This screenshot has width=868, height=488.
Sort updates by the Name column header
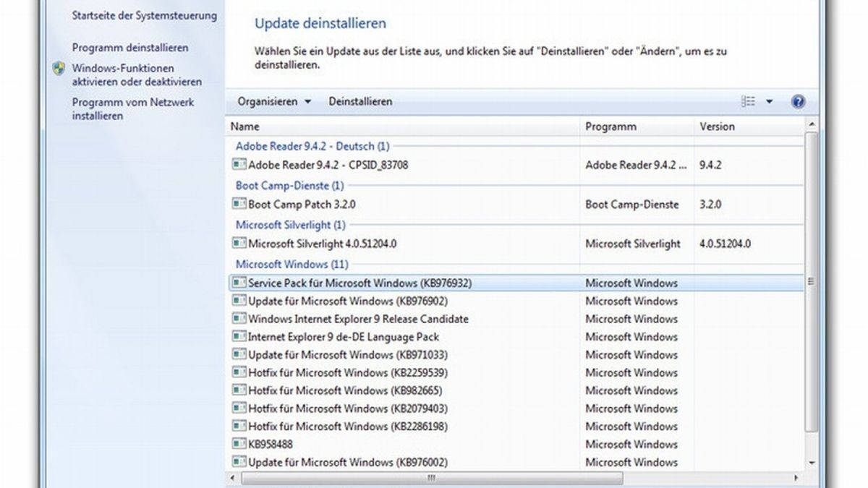click(244, 126)
